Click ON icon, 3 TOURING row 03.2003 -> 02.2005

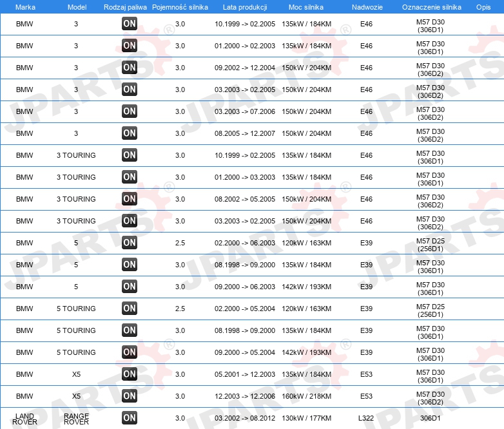click(x=130, y=220)
